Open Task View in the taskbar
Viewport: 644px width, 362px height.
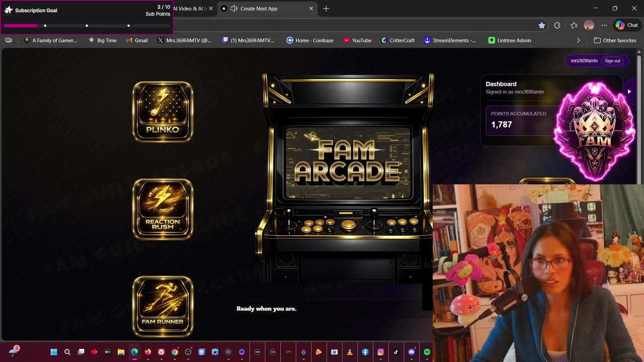[80, 352]
